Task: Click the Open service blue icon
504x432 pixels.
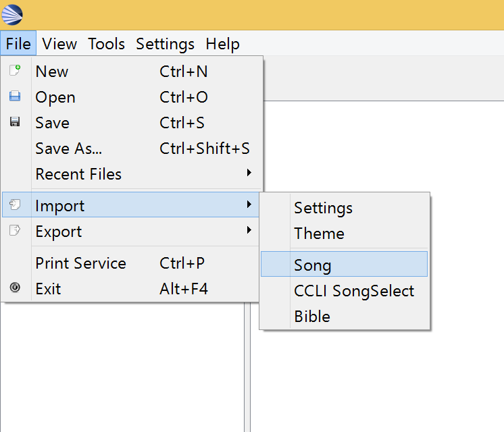Action: 15,96
